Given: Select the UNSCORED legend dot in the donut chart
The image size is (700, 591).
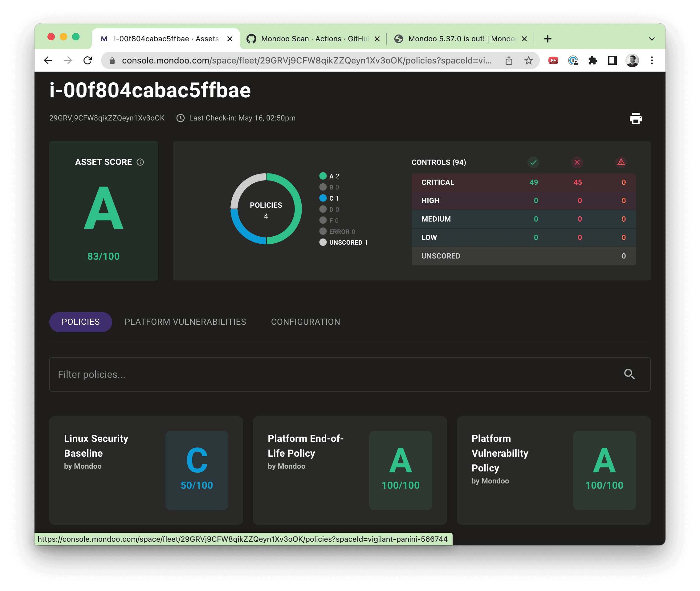Looking at the screenshot, I should click(x=323, y=242).
